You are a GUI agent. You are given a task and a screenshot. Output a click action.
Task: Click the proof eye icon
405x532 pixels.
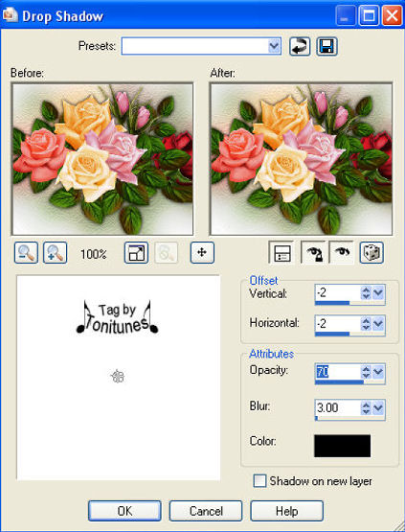point(342,253)
